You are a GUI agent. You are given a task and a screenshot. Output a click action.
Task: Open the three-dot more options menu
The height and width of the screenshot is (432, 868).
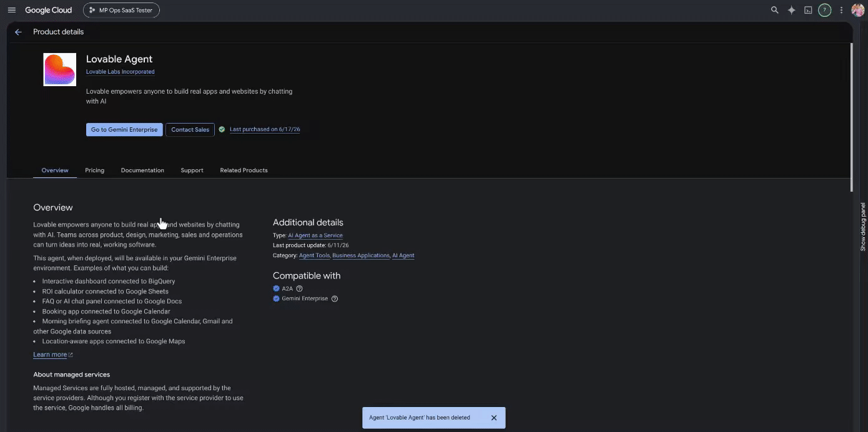pyautogui.click(x=841, y=10)
